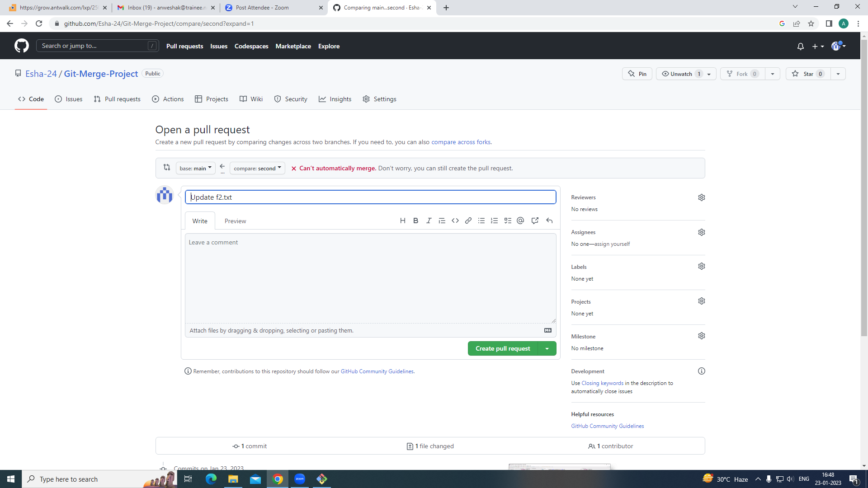
Task: Focus the pull request title field
Action: [370, 197]
